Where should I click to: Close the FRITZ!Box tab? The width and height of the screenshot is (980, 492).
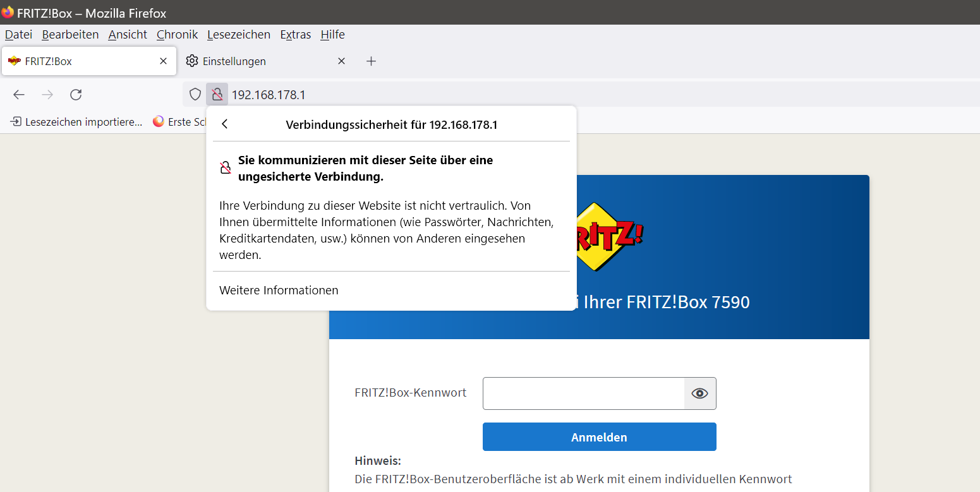(163, 61)
